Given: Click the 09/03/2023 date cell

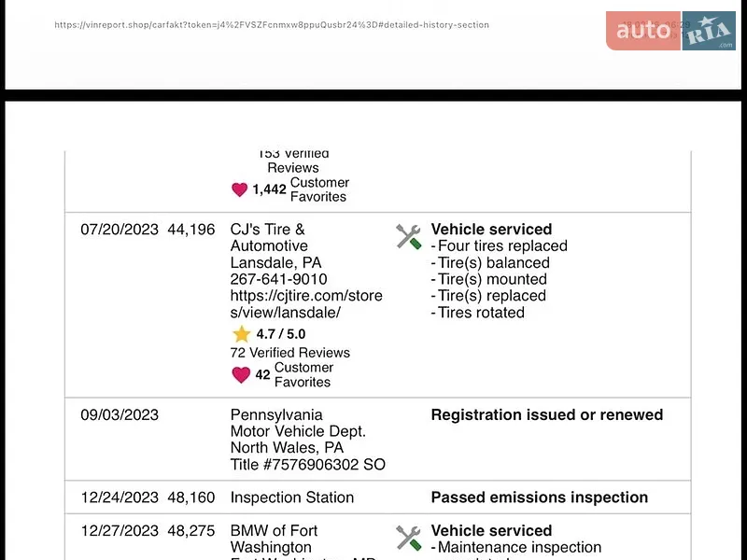Looking at the screenshot, I should click(120, 414).
